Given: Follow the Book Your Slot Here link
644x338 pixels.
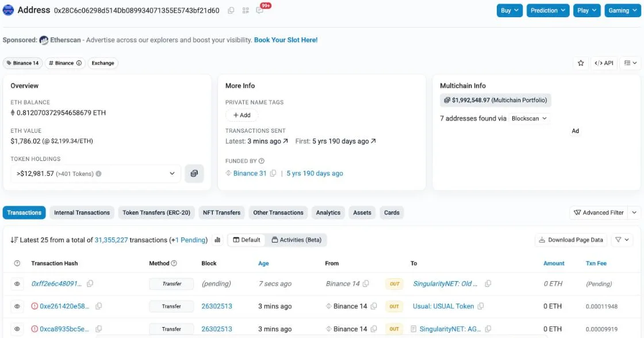Looking at the screenshot, I should 285,40.
